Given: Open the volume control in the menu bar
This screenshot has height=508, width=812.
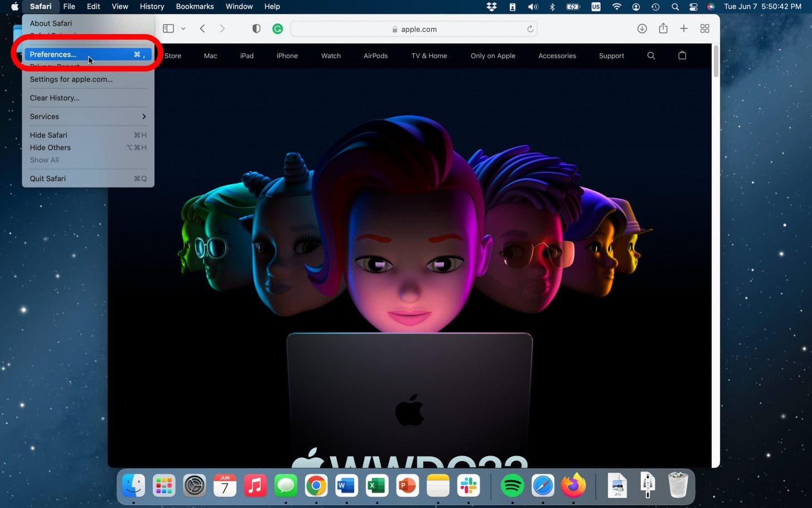Looking at the screenshot, I should [x=533, y=7].
